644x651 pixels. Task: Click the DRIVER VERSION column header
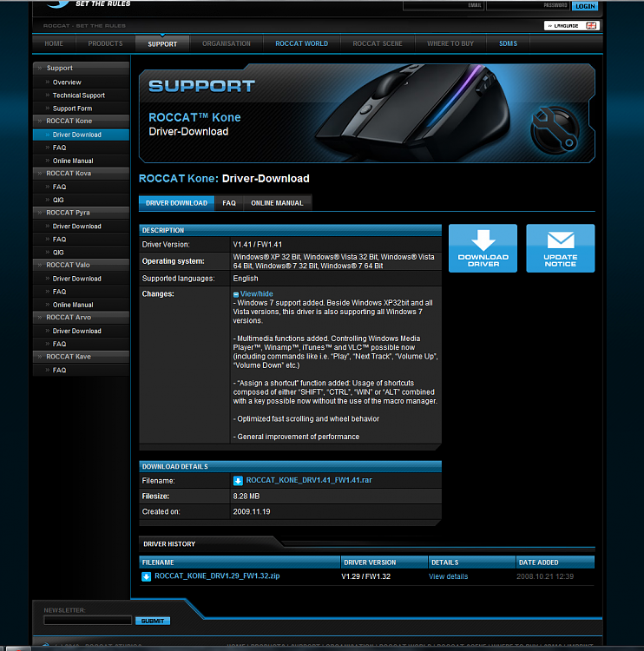pyautogui.click(x=384, y=562)
